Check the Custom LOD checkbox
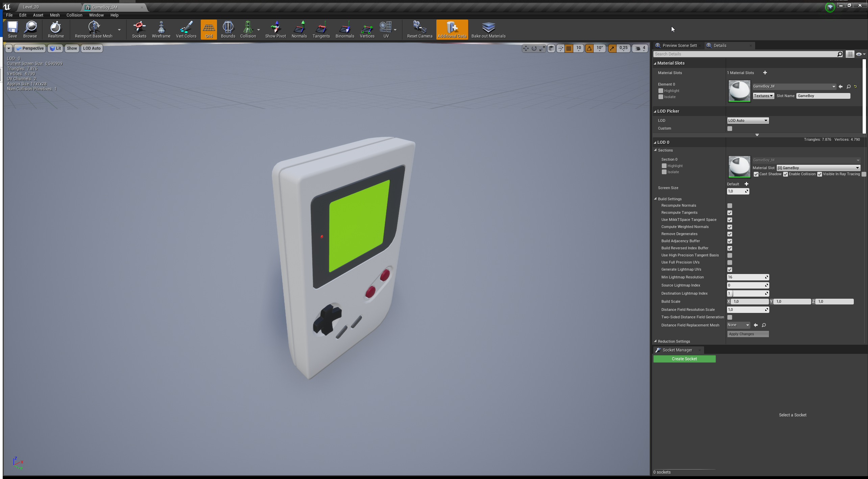 (x=730, y=129)
